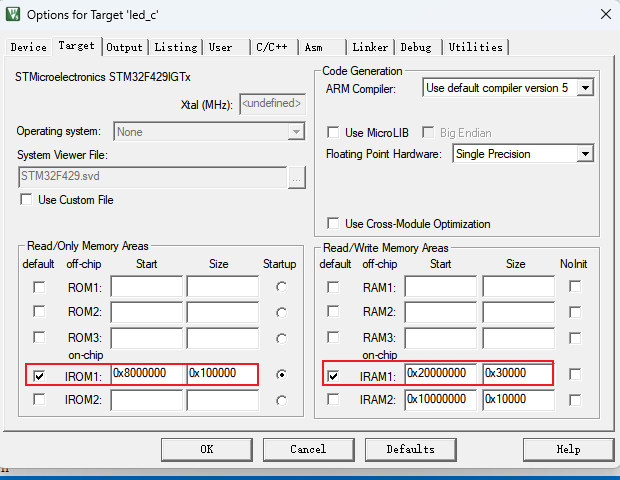Open the Device tab

click(x=28, y=47)
